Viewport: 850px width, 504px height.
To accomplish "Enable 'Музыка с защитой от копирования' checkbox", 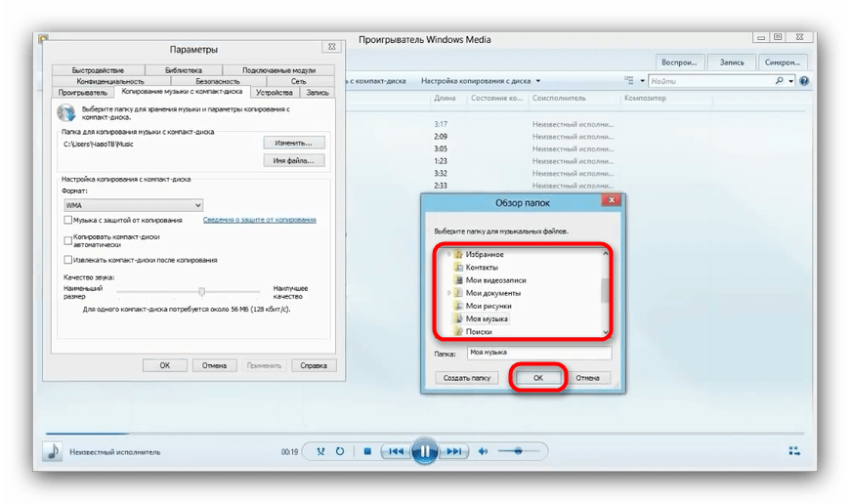I will click(x=67, y=220).
